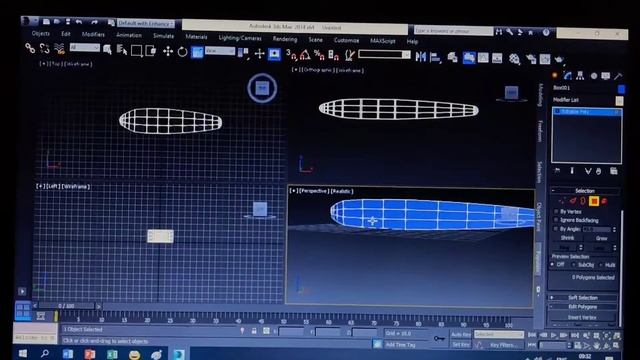This screenshot has height=360, width=640.
Task: Select Border sub-object level
Action: 583,201
